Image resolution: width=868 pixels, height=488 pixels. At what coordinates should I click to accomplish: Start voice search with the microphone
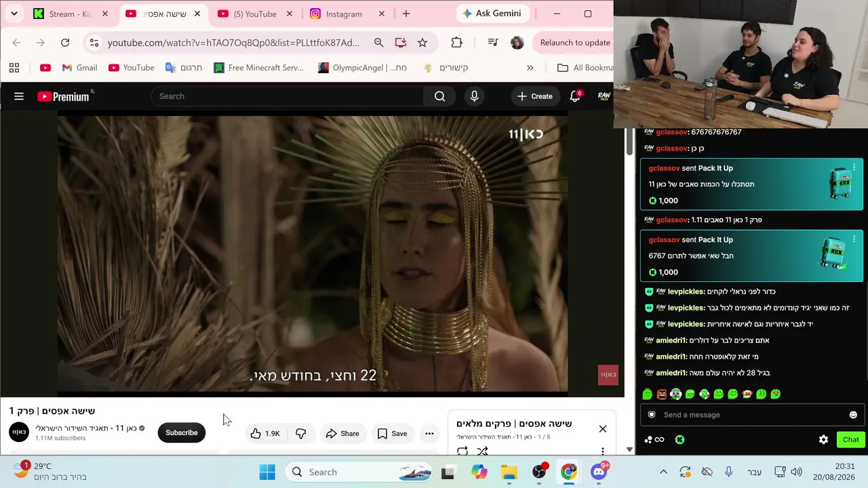point(475,96)
